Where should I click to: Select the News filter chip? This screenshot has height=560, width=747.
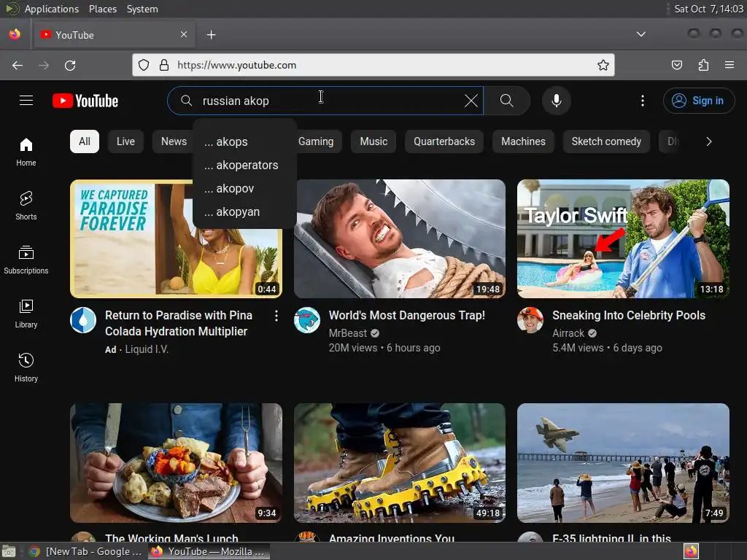174,141
